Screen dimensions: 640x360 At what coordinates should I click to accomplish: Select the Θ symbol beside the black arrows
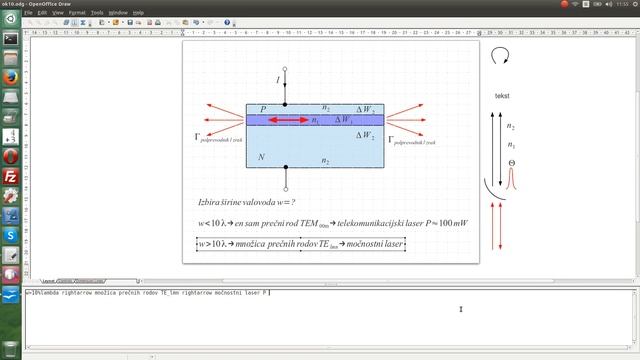[512, 163]
